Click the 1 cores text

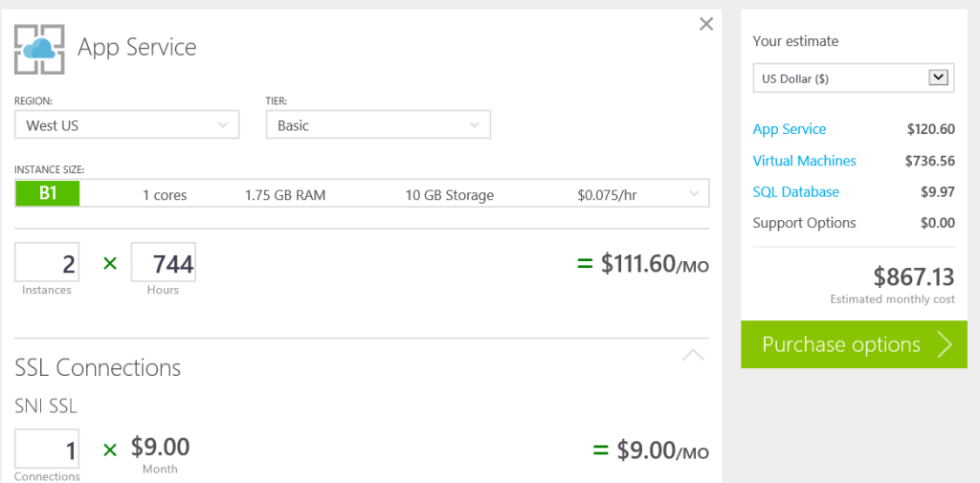coord(165,195)
